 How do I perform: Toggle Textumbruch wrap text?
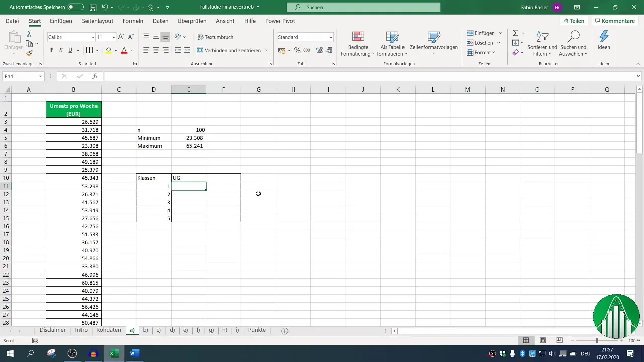tap(215, 37)
